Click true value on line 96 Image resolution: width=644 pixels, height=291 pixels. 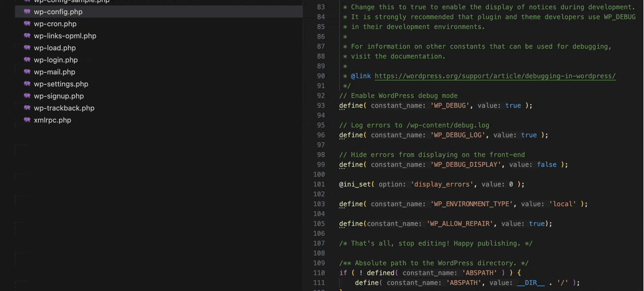coord(529,135)
